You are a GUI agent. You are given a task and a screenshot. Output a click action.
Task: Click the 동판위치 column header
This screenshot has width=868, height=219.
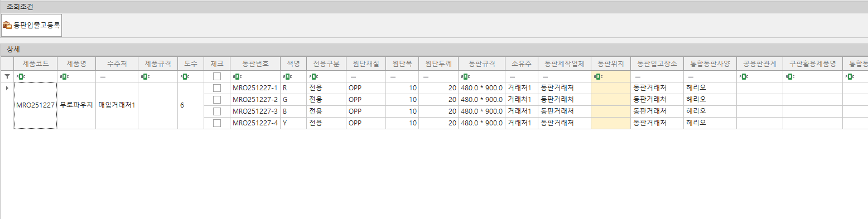611,64
